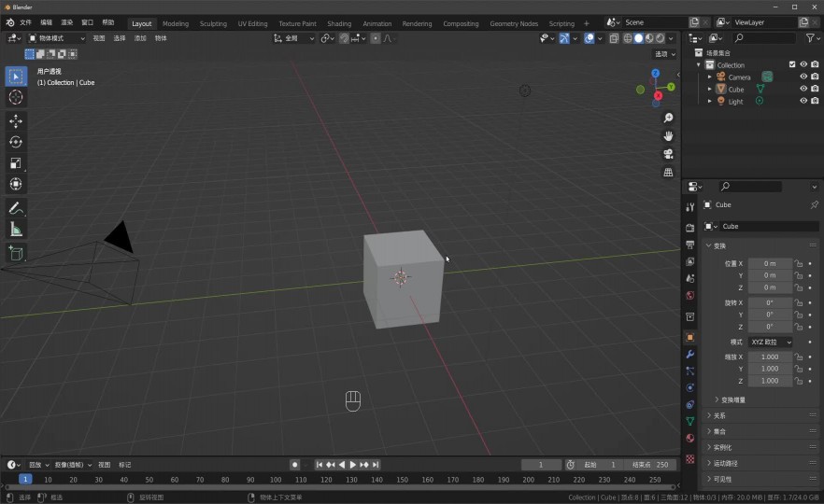Hide the Light in the outliner
The image size is (824, 504).
[x=803, y=101]
